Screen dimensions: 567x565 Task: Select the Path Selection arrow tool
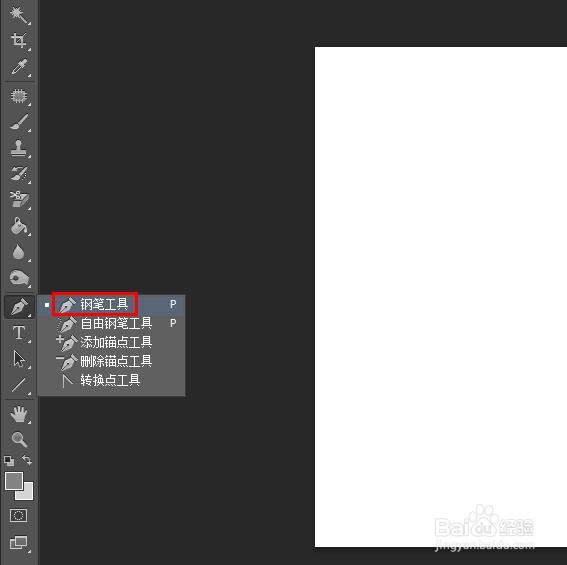coord(19,359)
